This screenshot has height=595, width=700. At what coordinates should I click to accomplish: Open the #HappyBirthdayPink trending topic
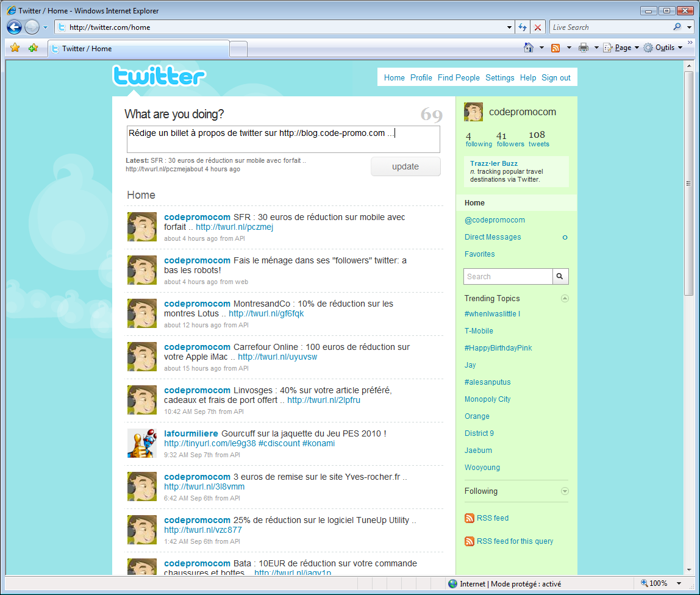498,347
